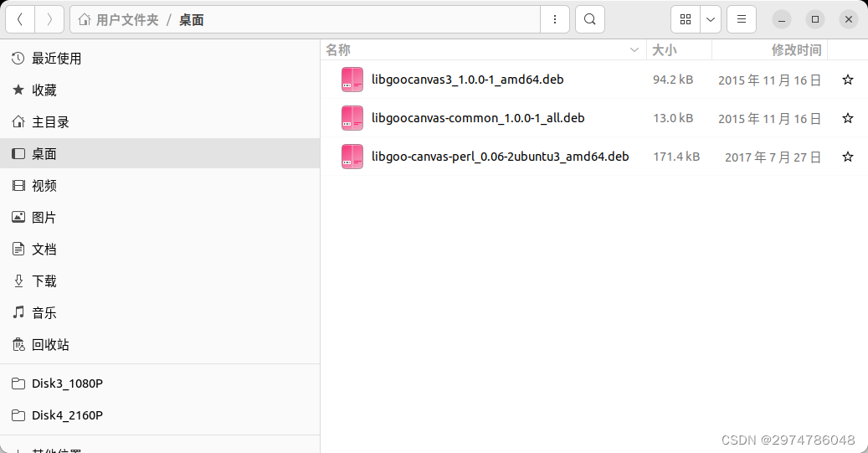
Task: Click the deb icon of libgoocanvas3_1.0.0-1_amd64.deb
Action: [x=352, y=80]
